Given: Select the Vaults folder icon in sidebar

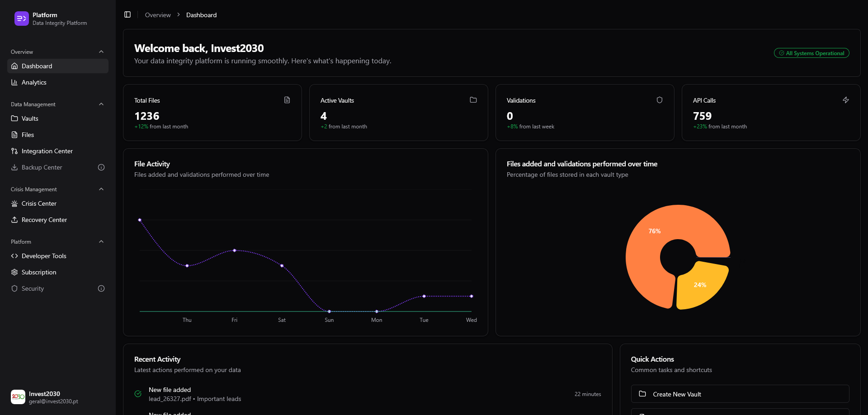Looking at the screenshot, I should tap(14, 118).
